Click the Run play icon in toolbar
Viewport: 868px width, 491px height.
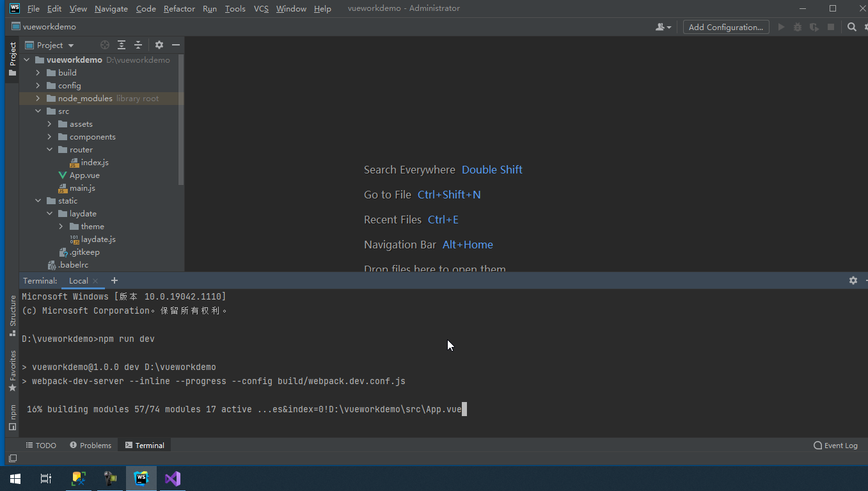781,27
